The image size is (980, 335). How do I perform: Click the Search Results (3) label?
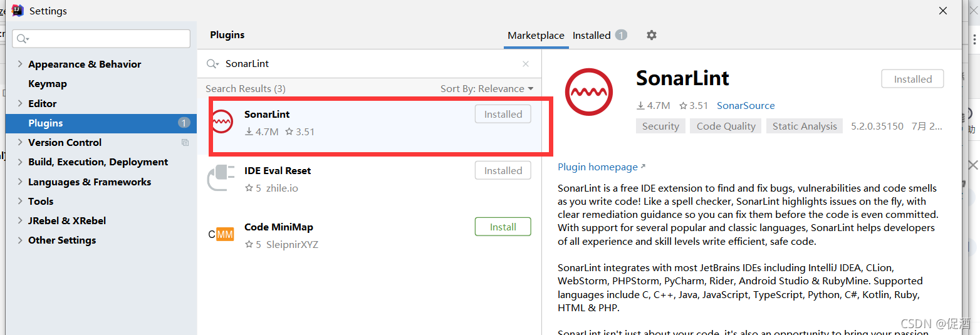pyautogui.click(x=245, y=89)
